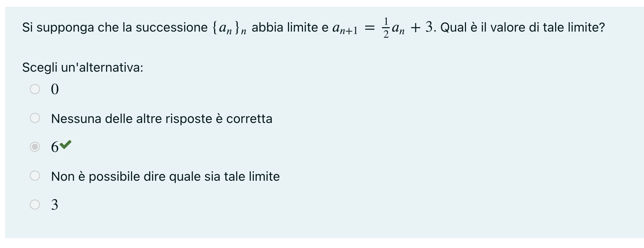Click the "Si supponga che la successione" text
The image size is (644, 248).
(115, 27)
